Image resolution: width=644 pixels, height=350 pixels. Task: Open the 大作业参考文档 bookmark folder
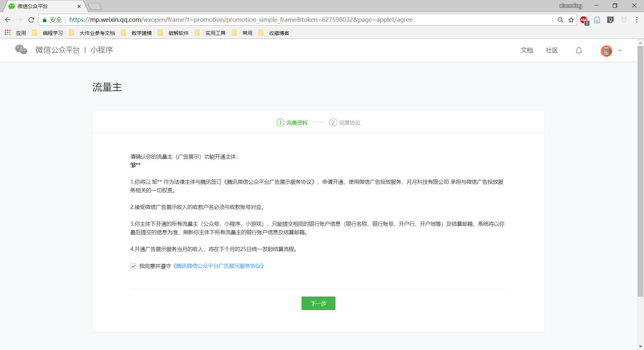click(x=92, y=33)
